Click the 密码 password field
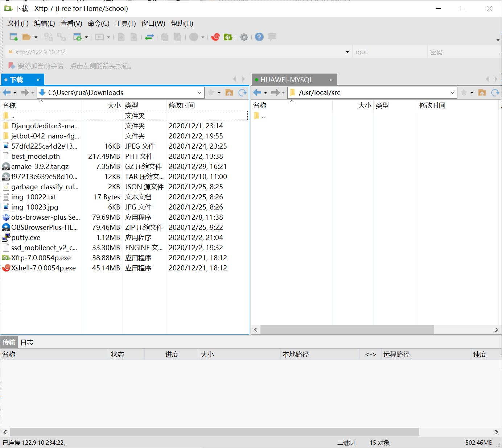 click(465, 52)
